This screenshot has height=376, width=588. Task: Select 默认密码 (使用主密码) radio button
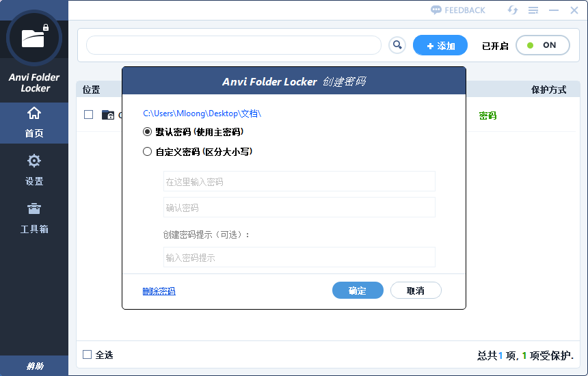click(148, 131)
